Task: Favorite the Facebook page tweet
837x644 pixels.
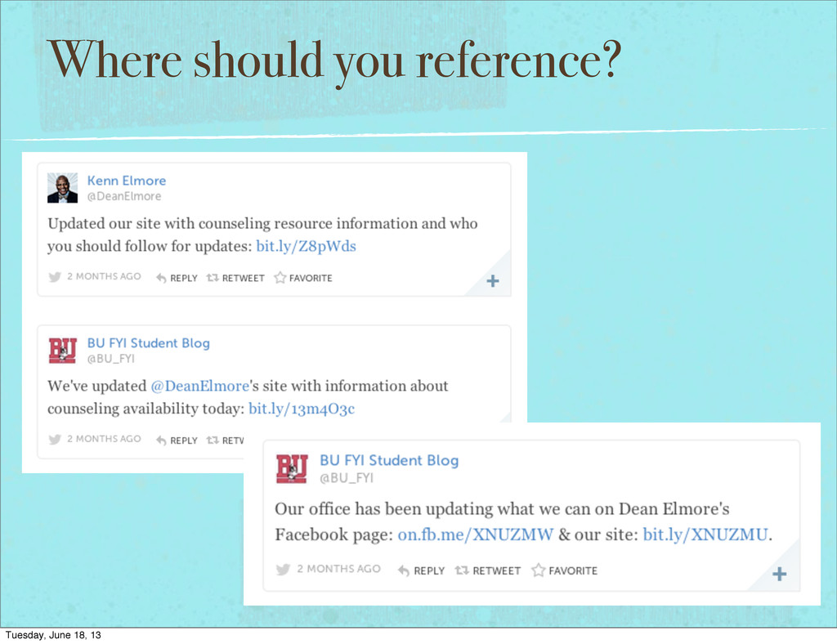Action: point(573,571)
